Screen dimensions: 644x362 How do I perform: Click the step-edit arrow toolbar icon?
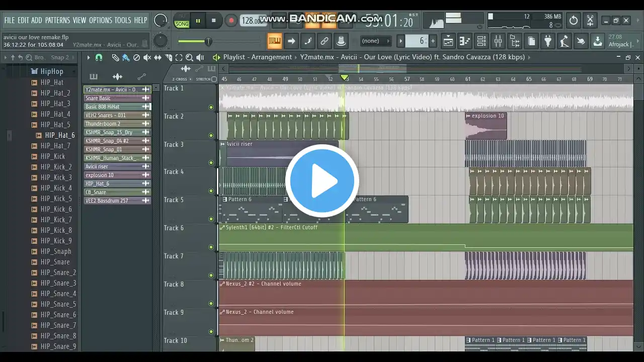(x=291, y=41)
